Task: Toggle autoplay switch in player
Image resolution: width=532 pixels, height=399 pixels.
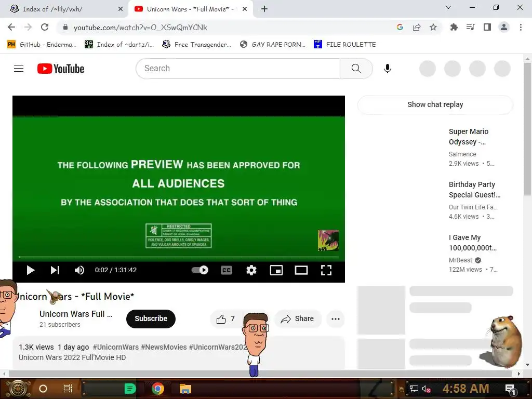Action: point(200,270)
